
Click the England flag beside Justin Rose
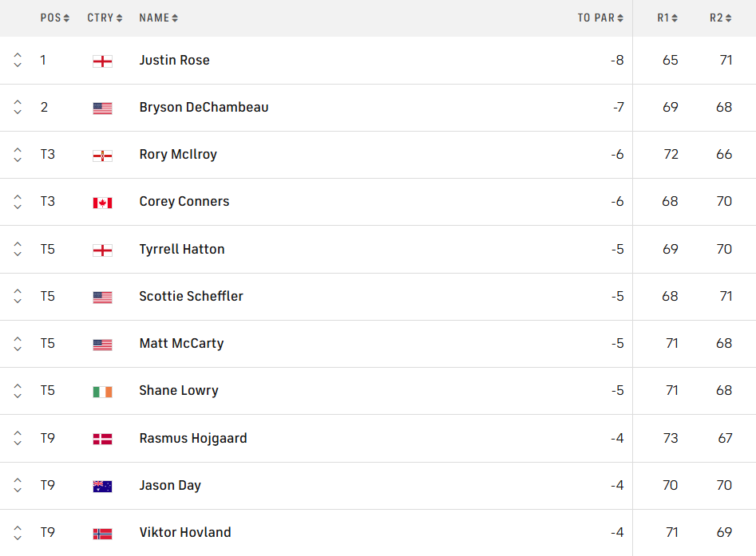[102, 61]
